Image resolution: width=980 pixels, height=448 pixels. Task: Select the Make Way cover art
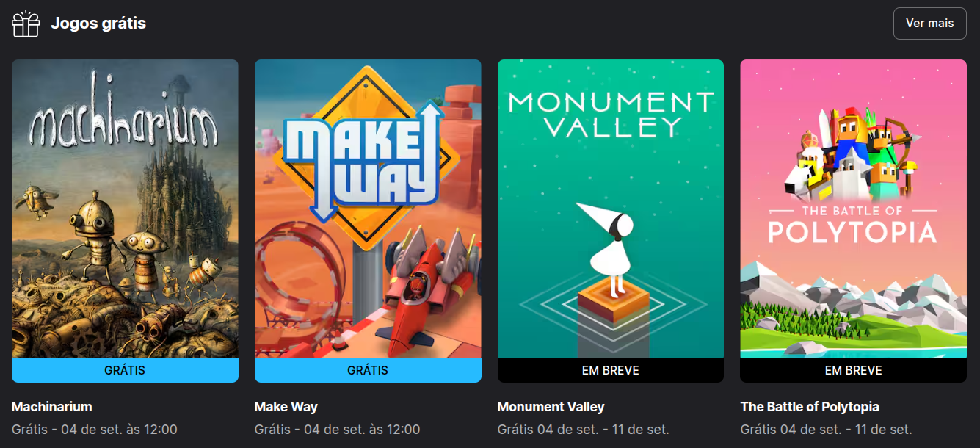368,209
